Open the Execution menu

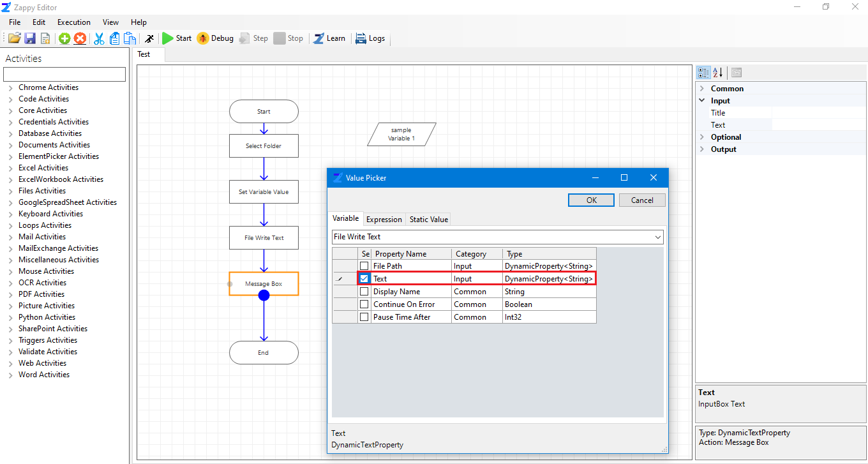(x=74, y=22)
